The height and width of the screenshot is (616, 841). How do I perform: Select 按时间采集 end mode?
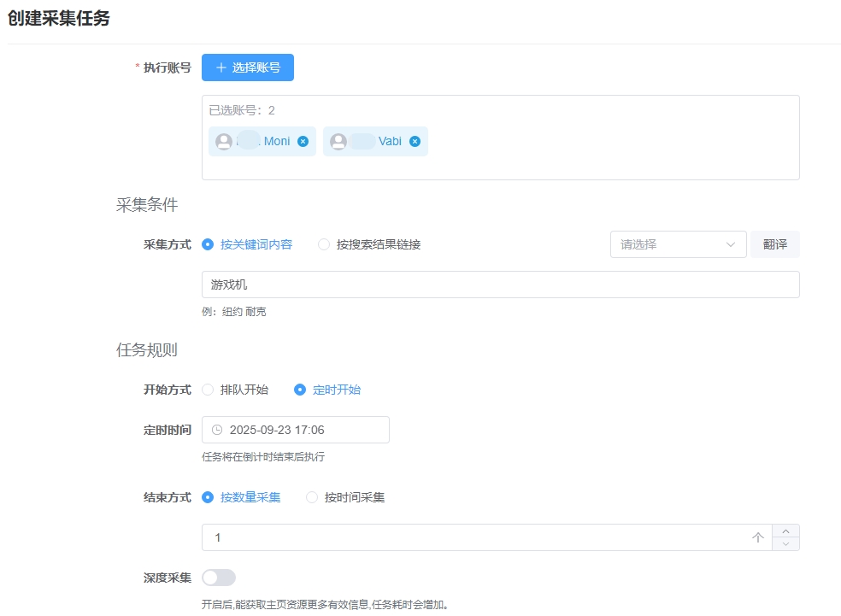click(x=312, y=497)
